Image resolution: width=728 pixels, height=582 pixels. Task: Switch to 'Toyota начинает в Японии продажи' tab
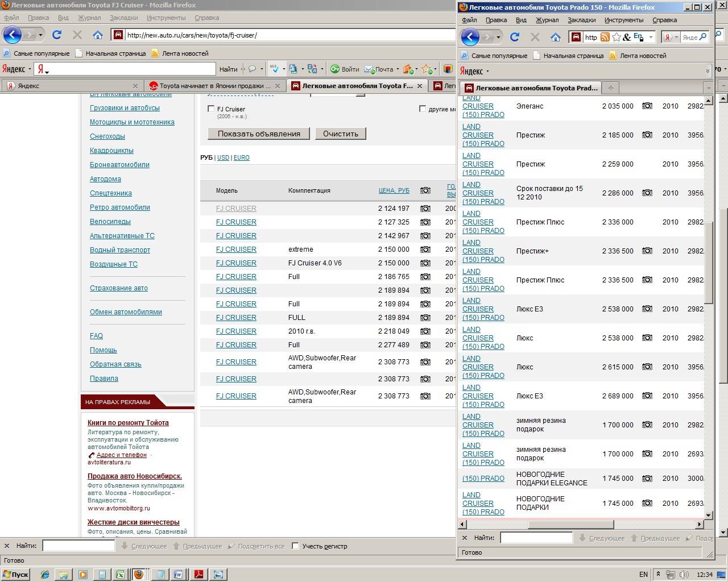click(215, 86)
